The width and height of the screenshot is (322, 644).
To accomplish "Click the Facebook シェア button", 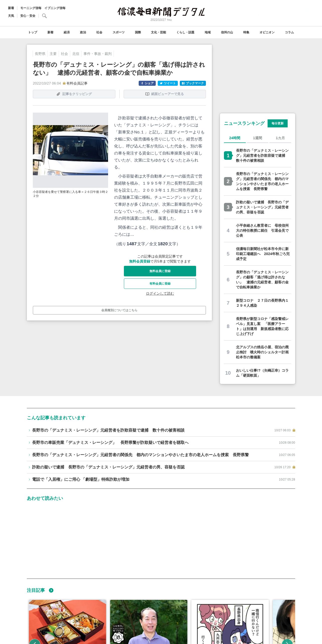I will (x=147, y=83).
